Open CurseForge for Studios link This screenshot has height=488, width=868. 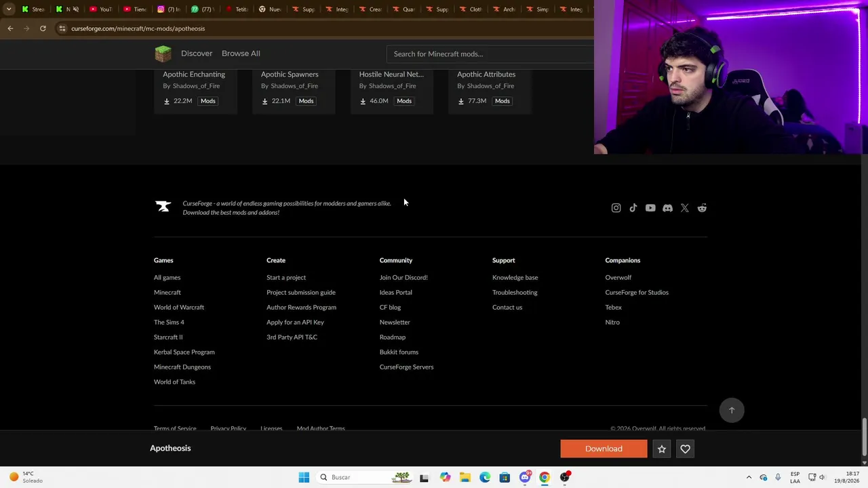pyautogui.click(x=637, y=293)
